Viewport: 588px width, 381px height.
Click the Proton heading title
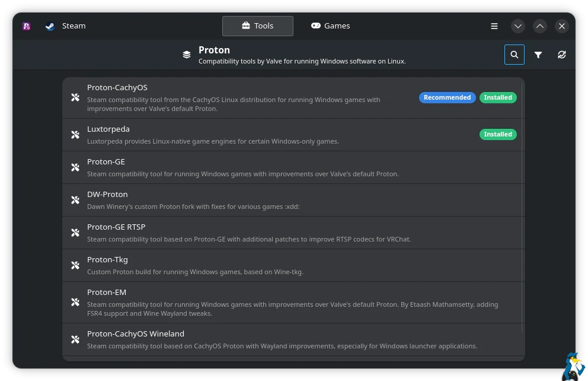tap(214, 50)
